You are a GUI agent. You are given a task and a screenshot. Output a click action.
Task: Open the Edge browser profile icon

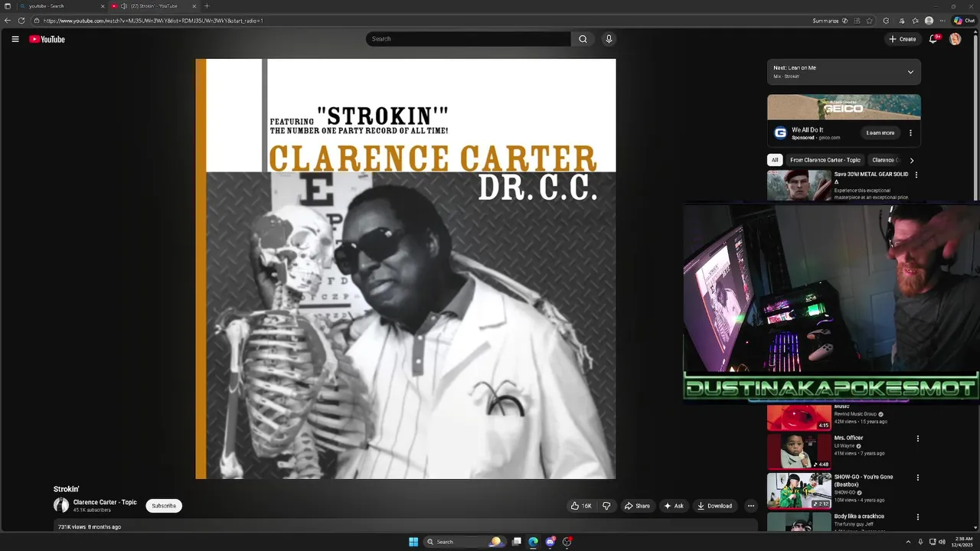pos(929,21)
